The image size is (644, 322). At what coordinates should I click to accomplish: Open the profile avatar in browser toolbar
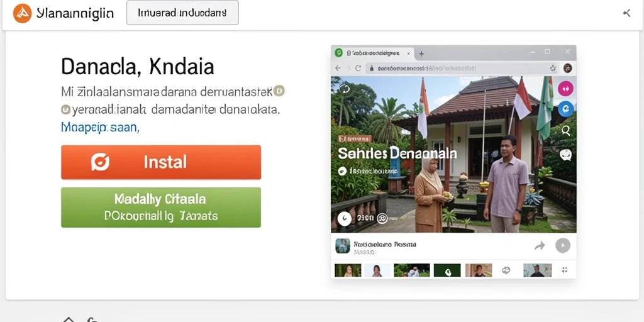[568, 68]
